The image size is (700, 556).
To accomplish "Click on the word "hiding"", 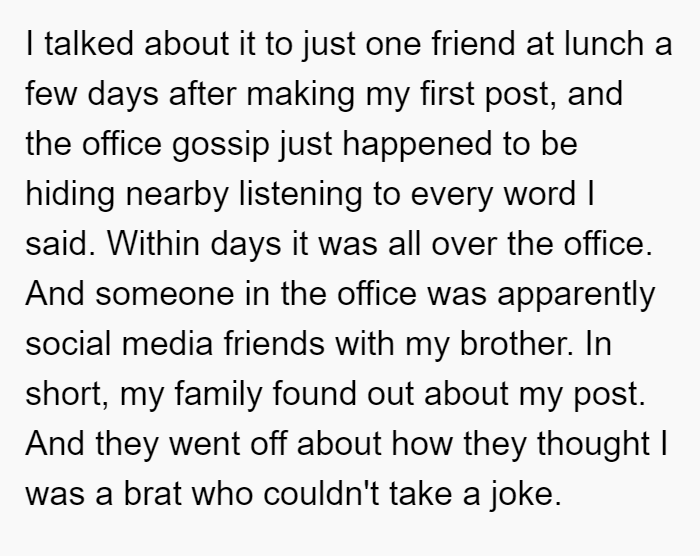I will point(70,194).
